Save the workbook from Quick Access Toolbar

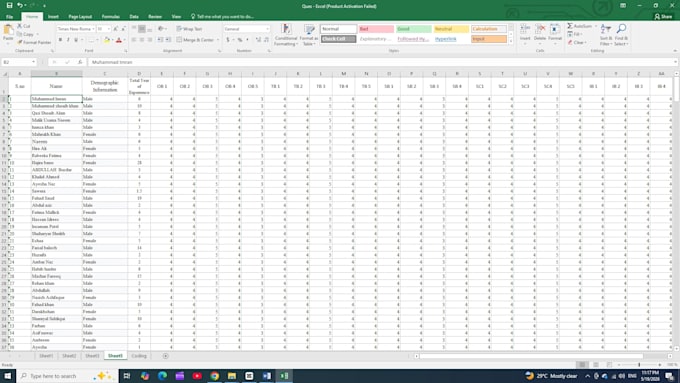pyautogui.click(x=9, y=6)
